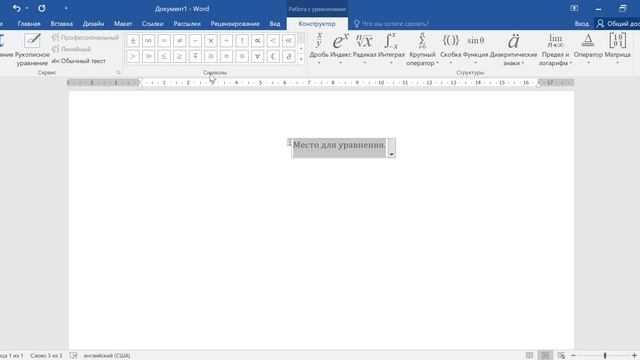
Task: Open the Оператор dropdown
Action: [x=588, y=49]
